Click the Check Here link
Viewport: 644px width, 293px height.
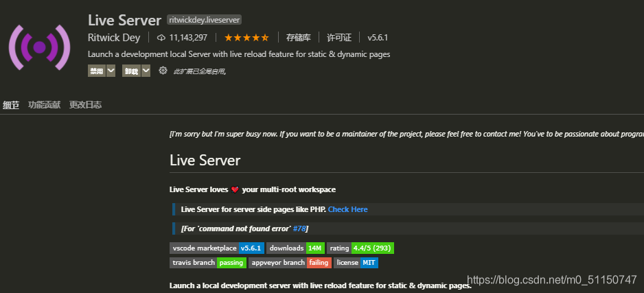tap(348, 209)
